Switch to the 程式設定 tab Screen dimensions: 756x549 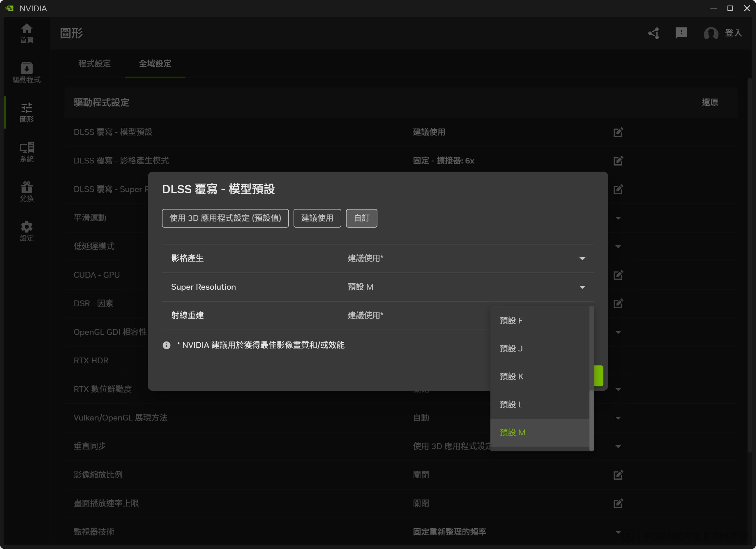point(95,64)
